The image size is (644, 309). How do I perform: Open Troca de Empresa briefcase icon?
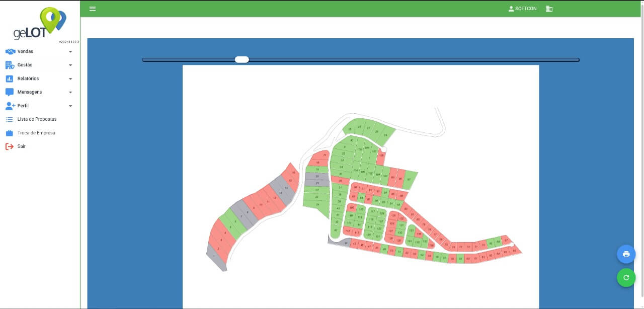[x=9, y=132]
